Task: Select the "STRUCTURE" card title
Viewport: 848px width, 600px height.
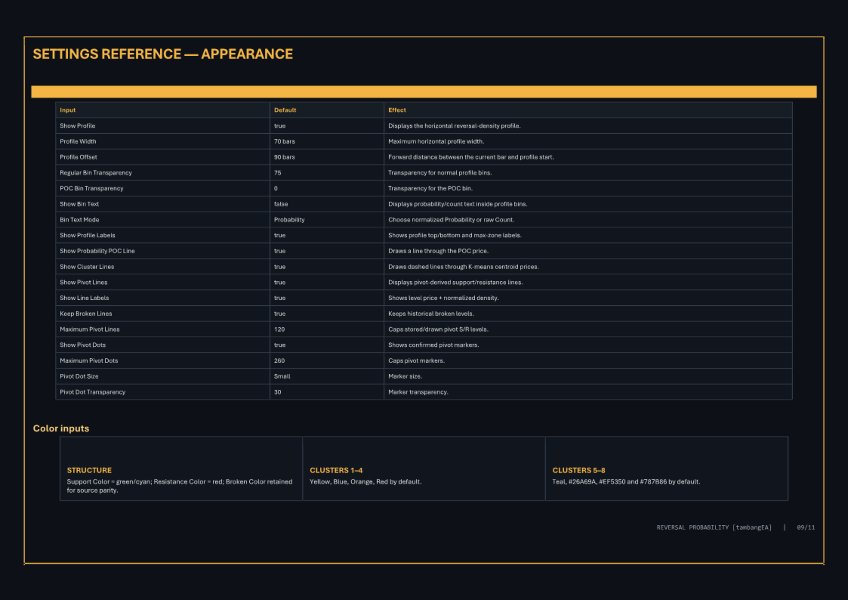Action: pyautogui.click(x=89, y=471)
